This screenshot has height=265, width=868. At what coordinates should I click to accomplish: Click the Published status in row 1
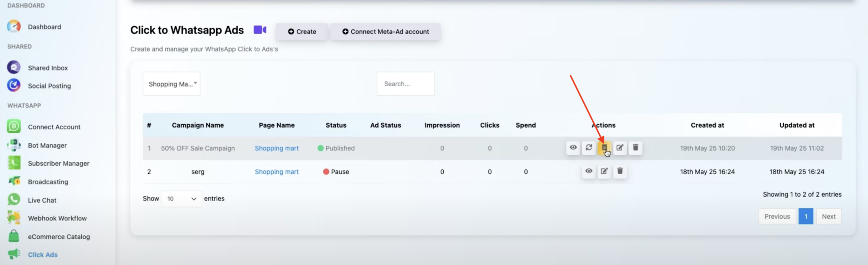[336, 148]
